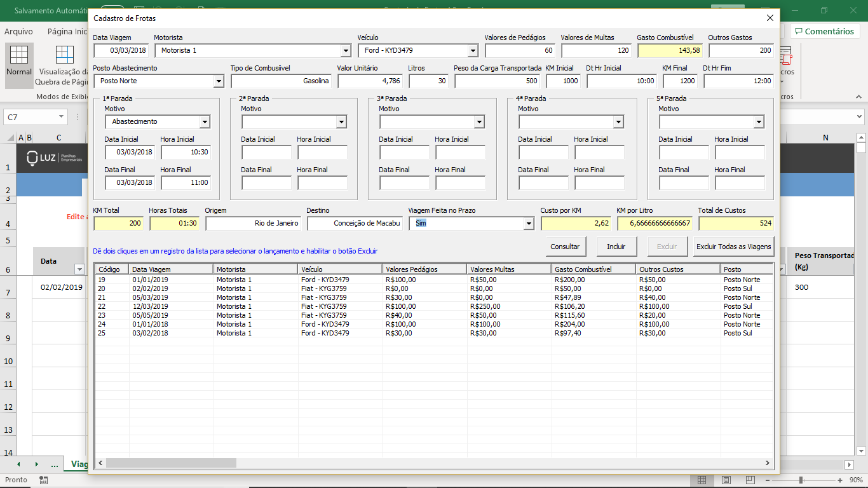
Task: Close the Cadastro de Frotas dialog
Action: click(x=770, y=18)
